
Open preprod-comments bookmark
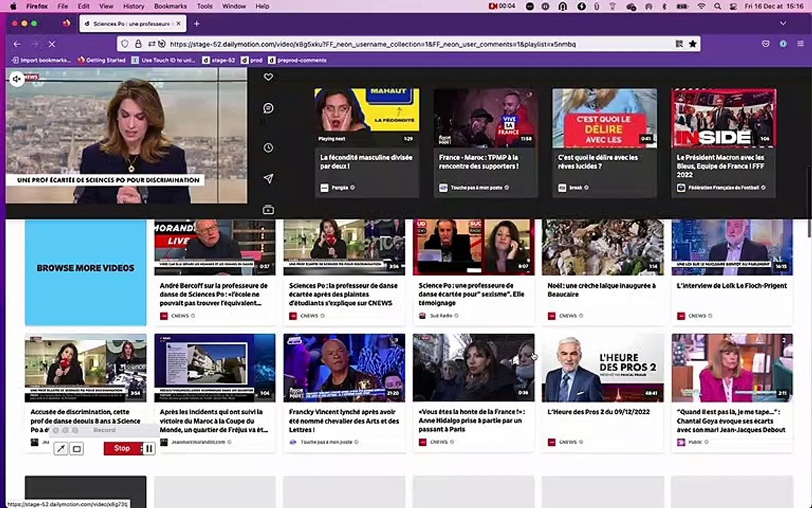click(297, 60)
